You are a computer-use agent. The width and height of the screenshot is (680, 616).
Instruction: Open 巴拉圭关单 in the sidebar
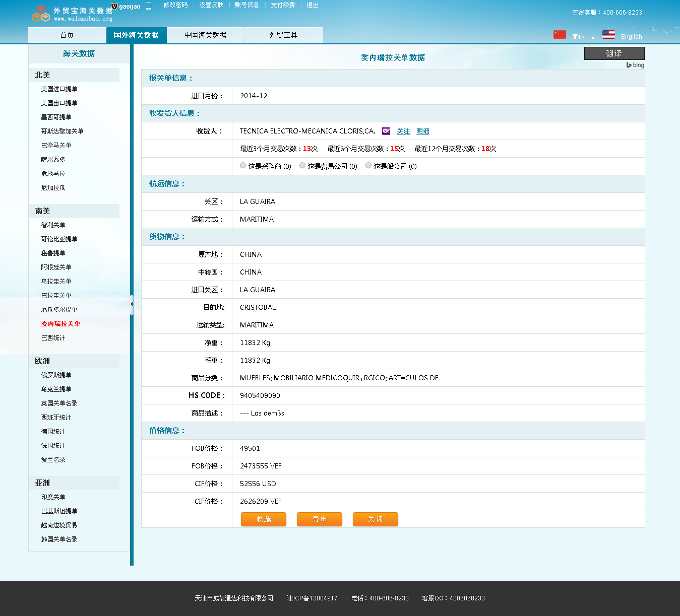[x=56, y=296]
